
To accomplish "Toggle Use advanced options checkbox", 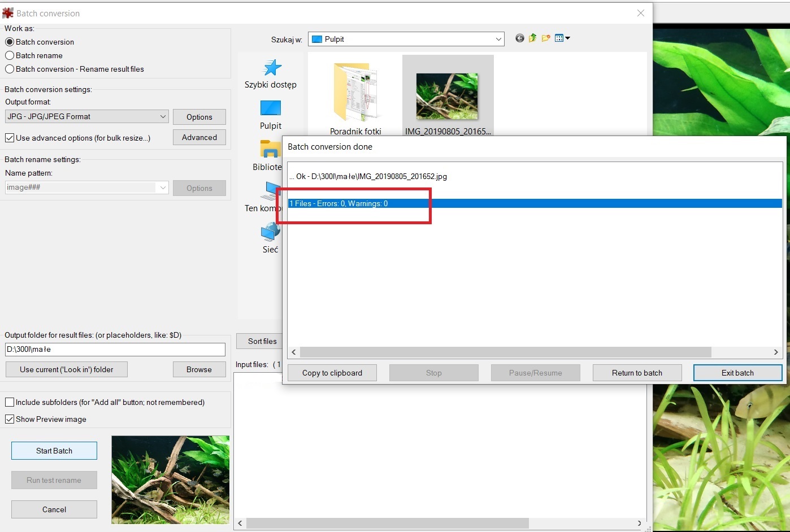I will tap(10, 138).
